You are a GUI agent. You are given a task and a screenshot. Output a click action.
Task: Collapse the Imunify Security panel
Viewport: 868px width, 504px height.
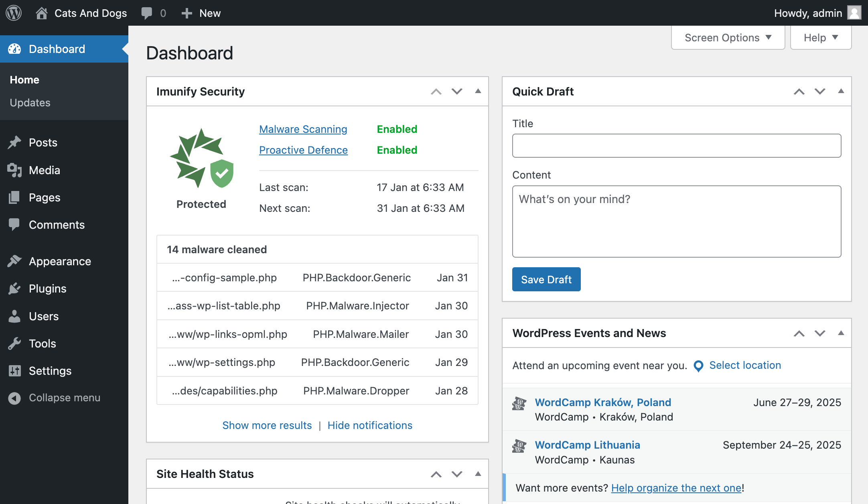click(x=477, y=91)
